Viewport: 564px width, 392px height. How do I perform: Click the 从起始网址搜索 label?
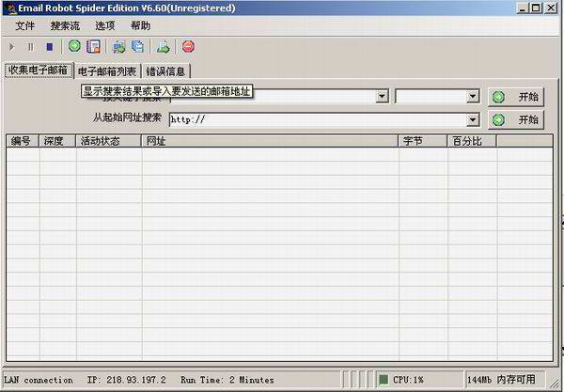tap(127, 118)
